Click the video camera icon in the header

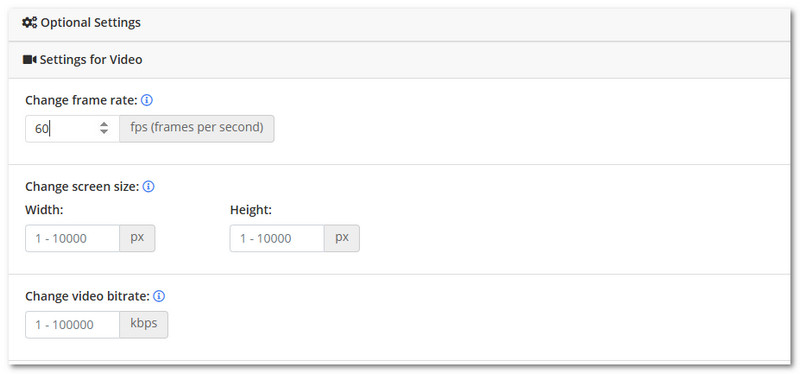[30, 60]
